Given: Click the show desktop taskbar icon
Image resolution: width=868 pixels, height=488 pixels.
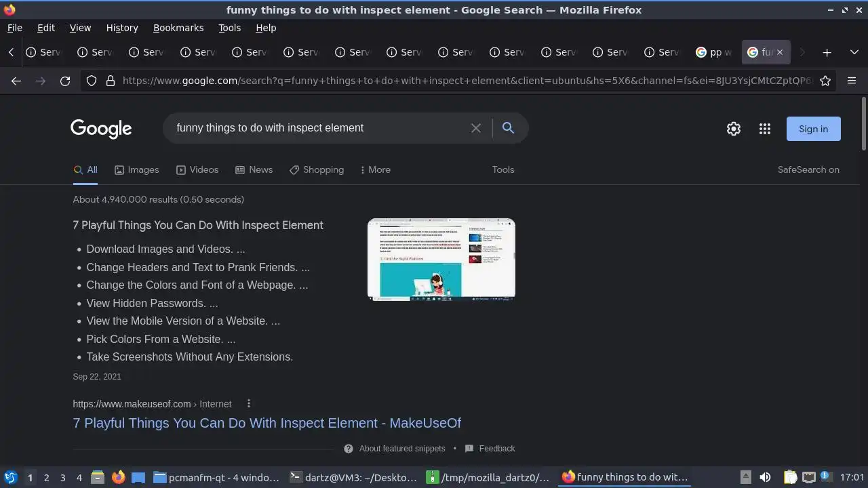Looking at the screenshot, I should pos(138,477).
